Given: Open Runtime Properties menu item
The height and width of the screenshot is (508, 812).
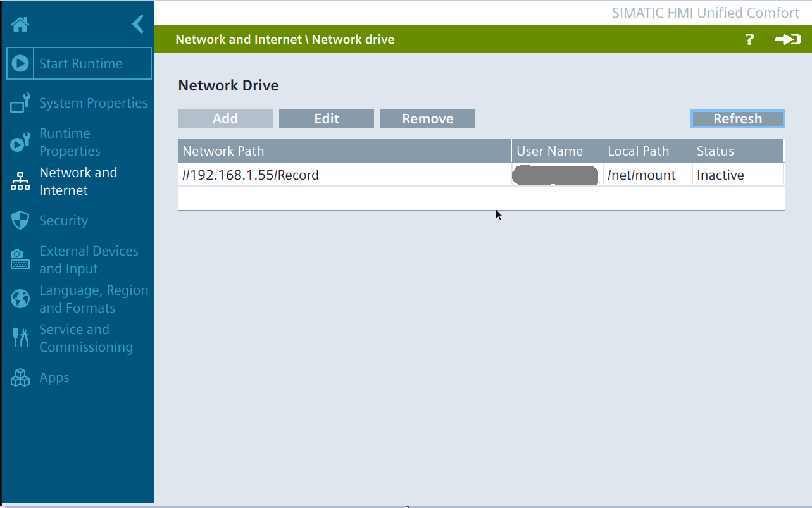Looking at the screenshot, I should [70, 142].
